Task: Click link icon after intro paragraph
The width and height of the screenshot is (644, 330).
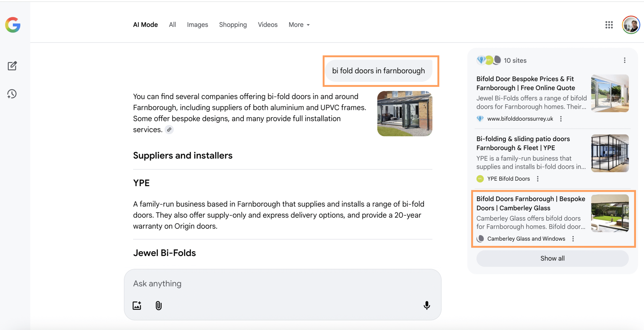Action: (169, 129)
